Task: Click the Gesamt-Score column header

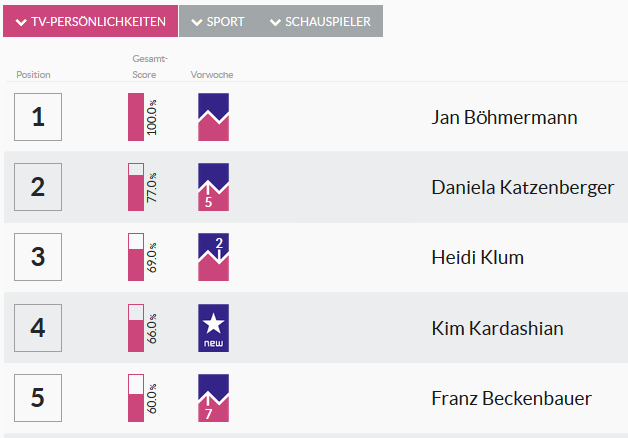Action: (x=150, y=67)
